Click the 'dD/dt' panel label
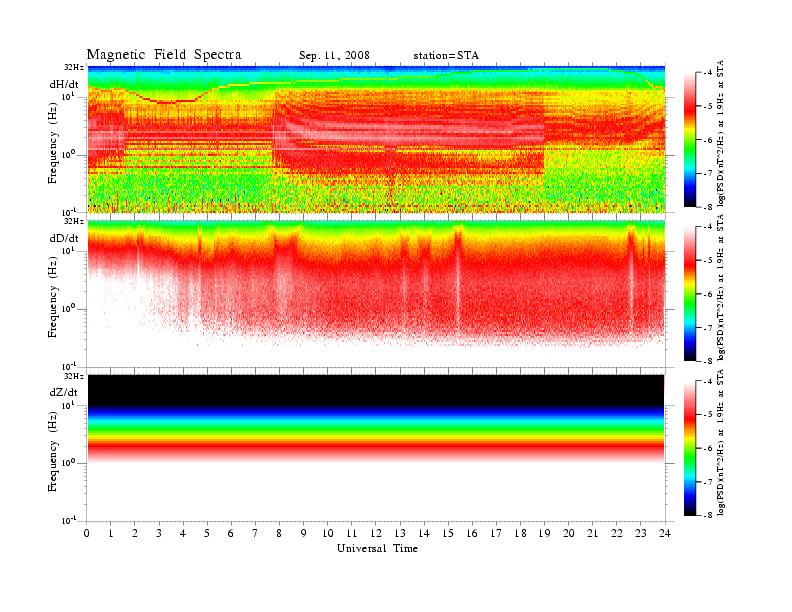The image size is (792, 612). [64, 238]
